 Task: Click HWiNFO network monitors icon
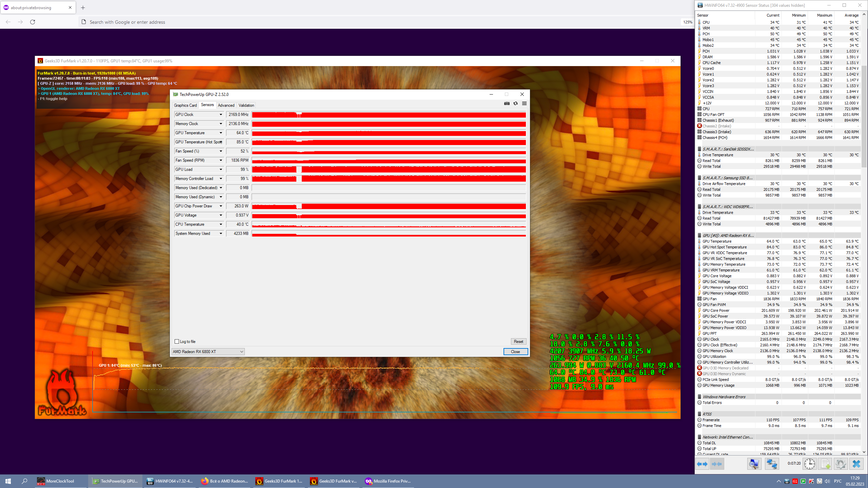click(772, 464)
